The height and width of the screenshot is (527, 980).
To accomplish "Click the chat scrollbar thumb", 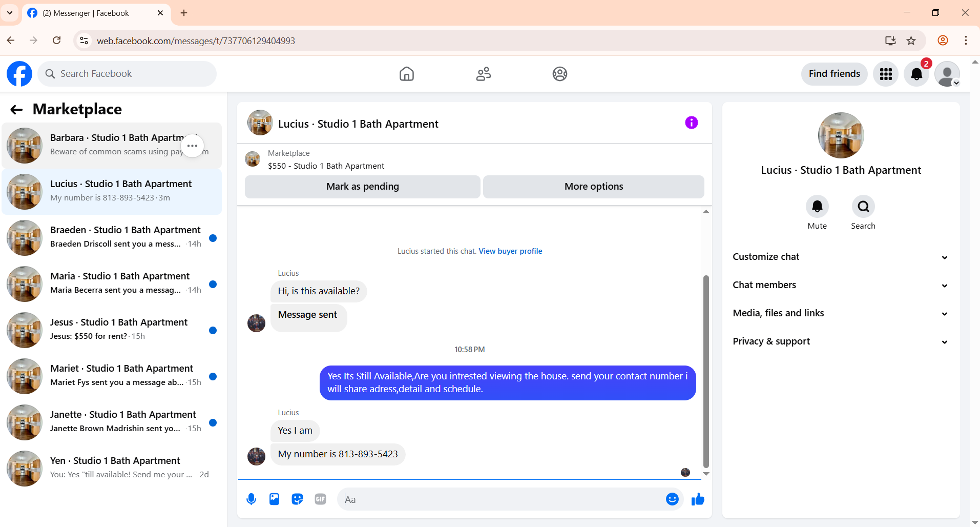I will tap(706, 372).
